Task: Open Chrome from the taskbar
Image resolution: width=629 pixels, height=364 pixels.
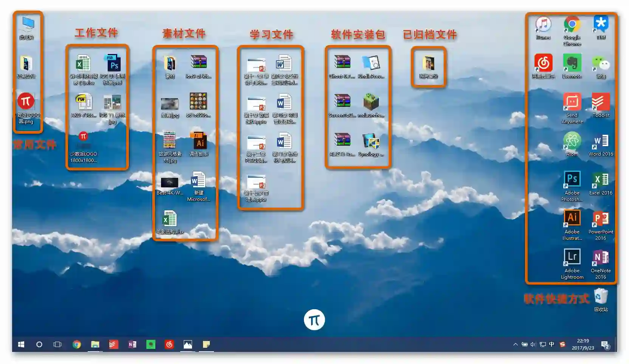Action: point(77,344)
